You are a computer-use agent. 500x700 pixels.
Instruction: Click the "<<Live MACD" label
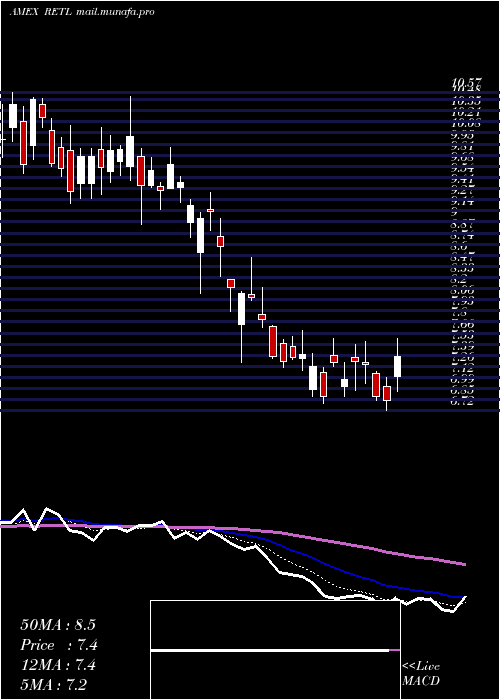point(421,674)
